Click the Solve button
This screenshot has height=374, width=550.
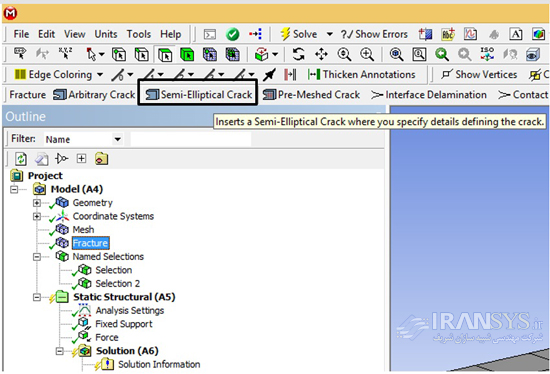(299, 34)
